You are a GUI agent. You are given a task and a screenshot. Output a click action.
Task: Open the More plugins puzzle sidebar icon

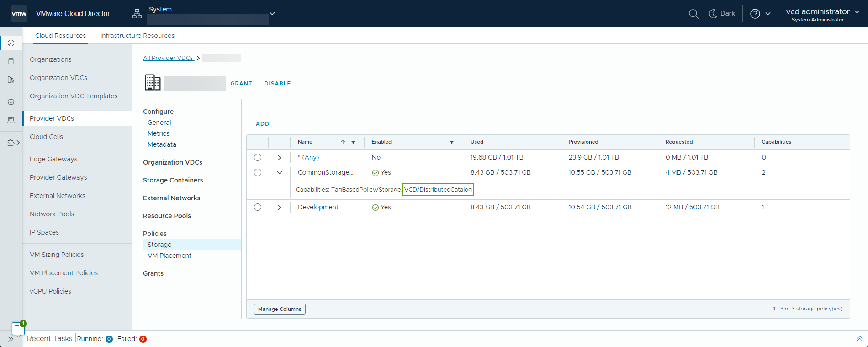(x=11, y=143)
